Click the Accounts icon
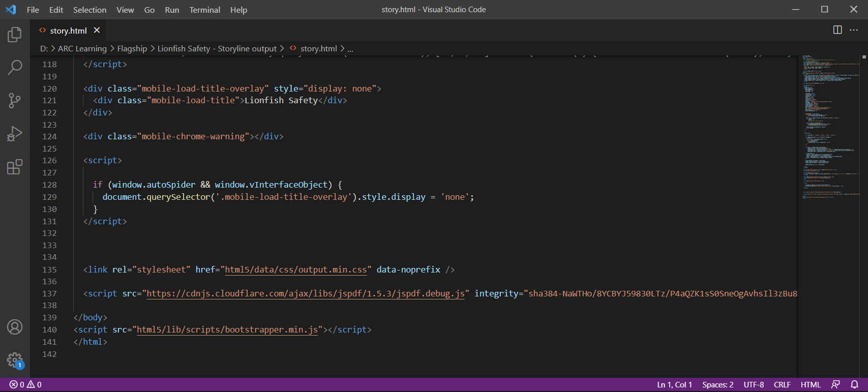 point(15,327)
